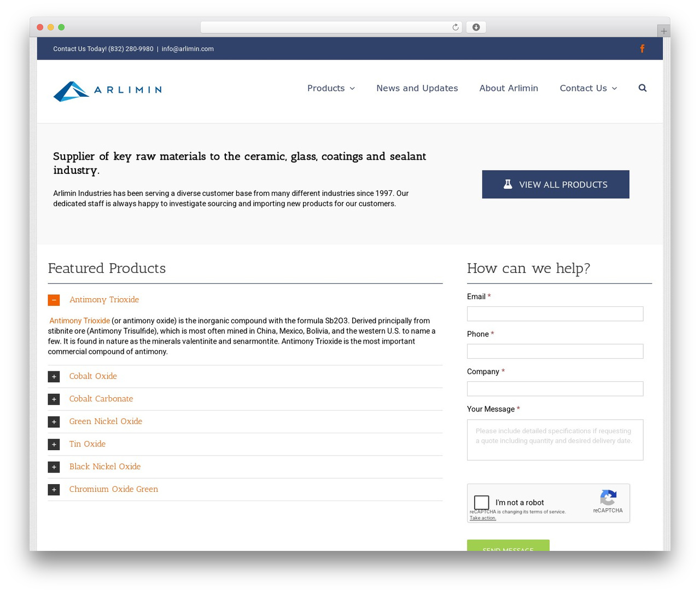Click the reCAPTCHA logo

pyautogui.click(x=608, y=498)
